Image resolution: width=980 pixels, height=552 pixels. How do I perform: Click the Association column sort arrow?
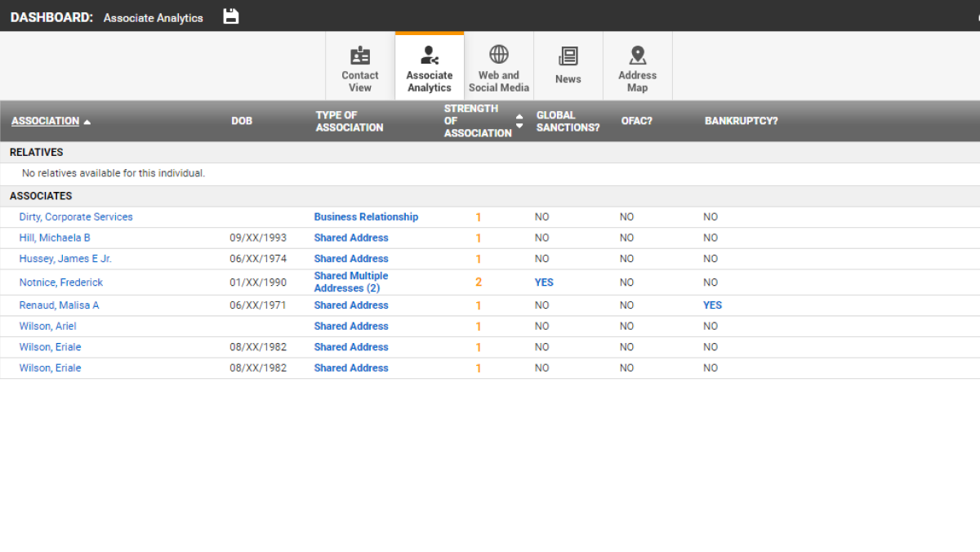(x=87, y=122)
